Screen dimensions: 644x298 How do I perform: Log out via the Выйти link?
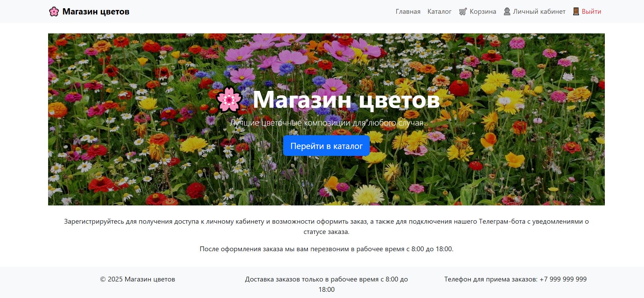click(x=591, y=12)
